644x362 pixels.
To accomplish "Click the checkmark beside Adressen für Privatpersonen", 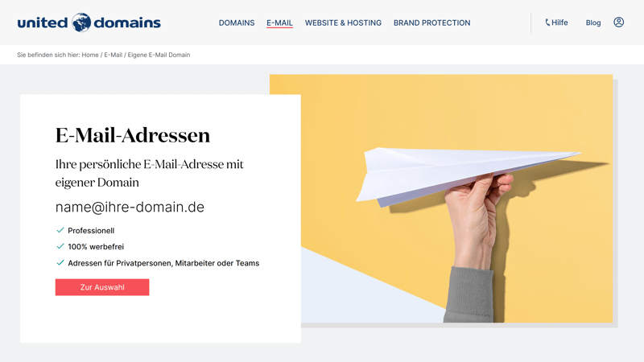I will (x=60, y=263).
